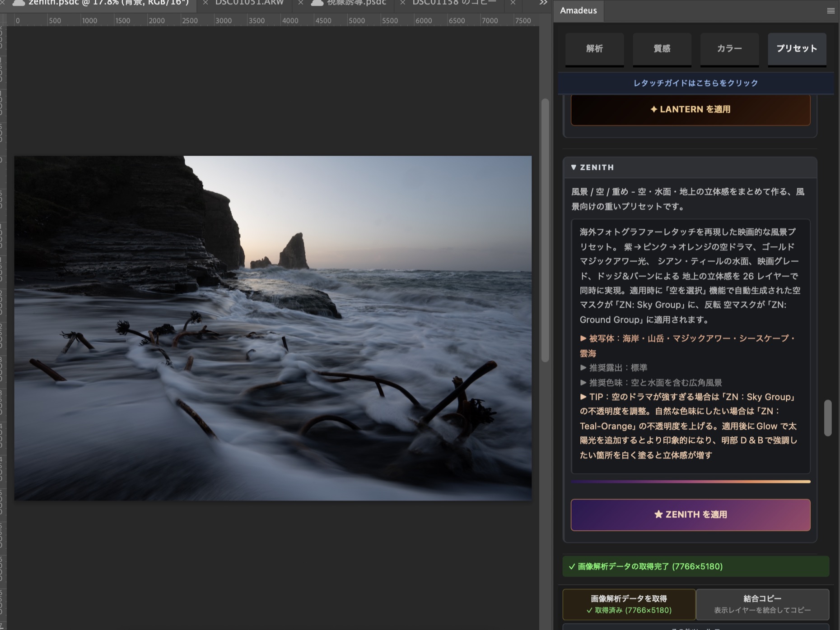Viewport: 840px width, 630px height.
Task: Switch to the カラー tab
Action: click(x=729, y=49)
